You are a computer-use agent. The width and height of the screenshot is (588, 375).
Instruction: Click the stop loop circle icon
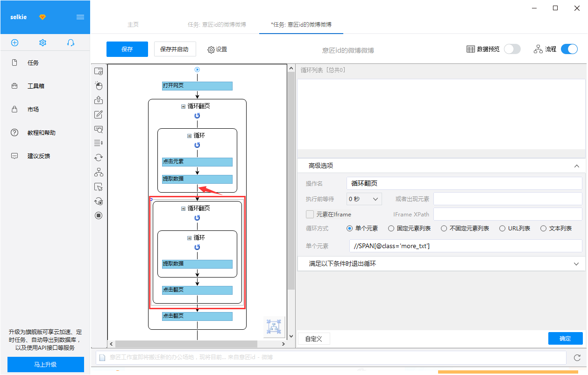pos(99,215)
